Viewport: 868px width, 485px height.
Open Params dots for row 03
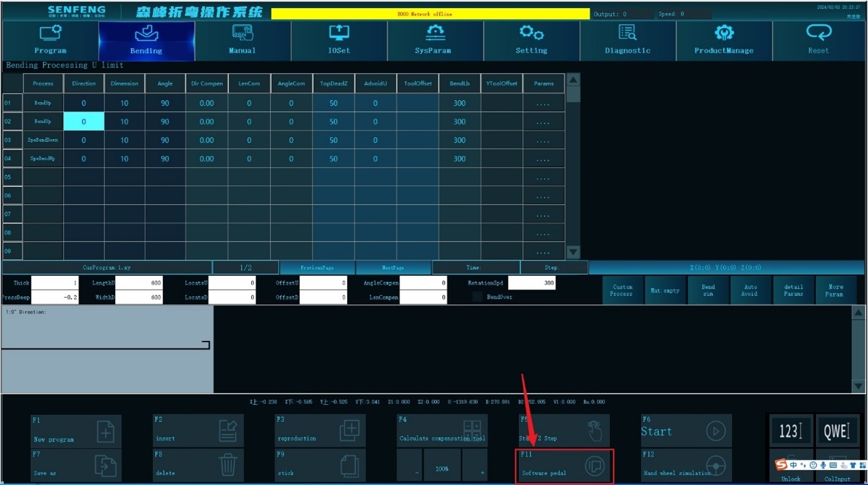(544, 140)
